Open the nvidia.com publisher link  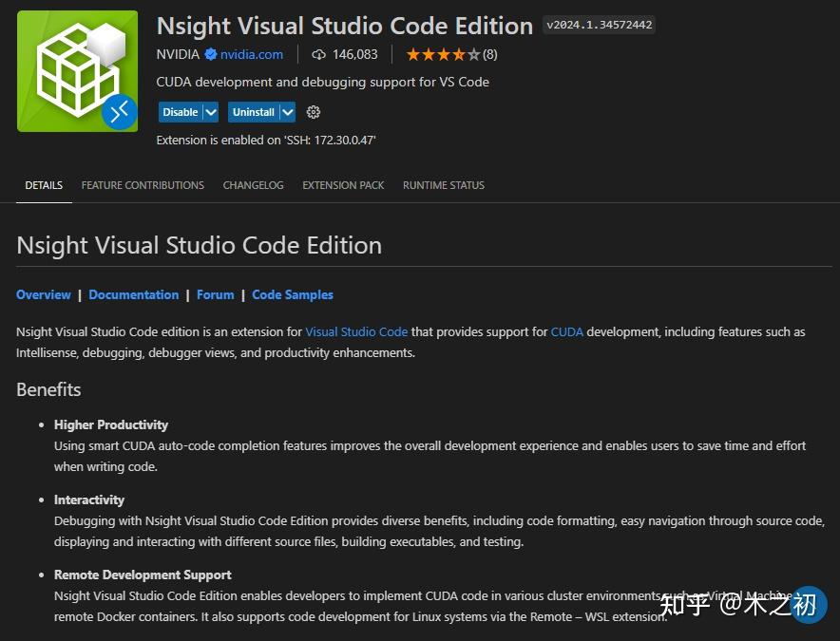tap(252, 54)
